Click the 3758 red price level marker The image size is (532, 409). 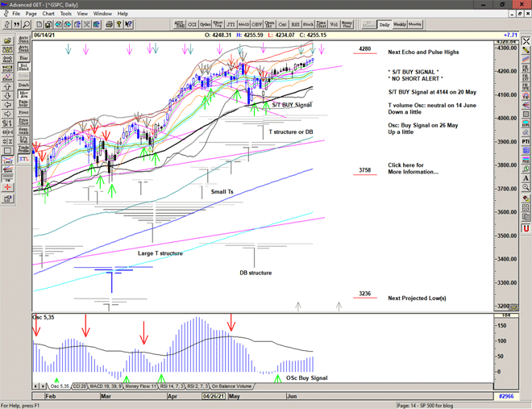coord(364,171)
